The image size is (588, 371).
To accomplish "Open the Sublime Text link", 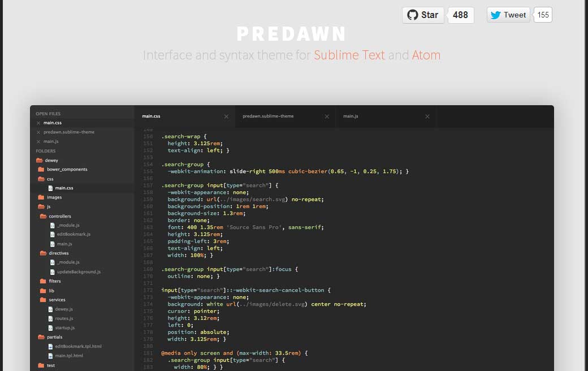I will 349,55.
